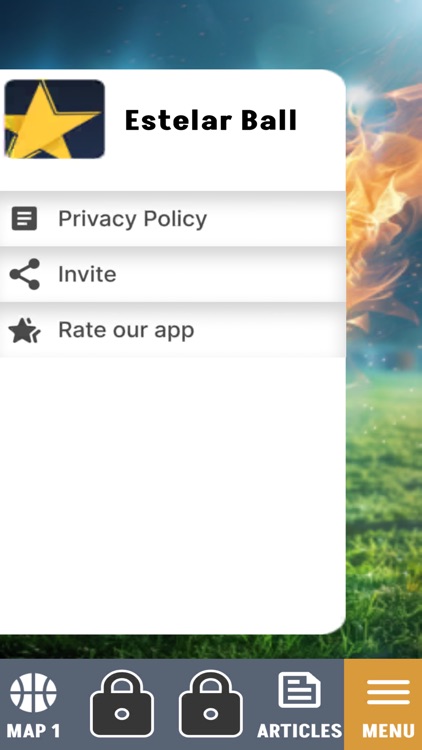The height and width of the screenshot is (750, 422).
Task: Tap the basketball icon above MAP 1
Action: click(33, 692)
